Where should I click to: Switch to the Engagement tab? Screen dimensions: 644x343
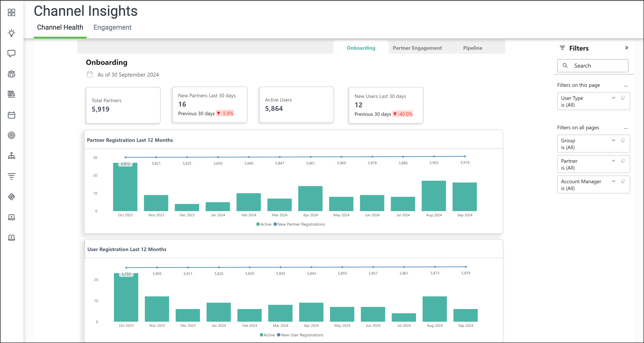pyautogui.click(x=112, y=27)
